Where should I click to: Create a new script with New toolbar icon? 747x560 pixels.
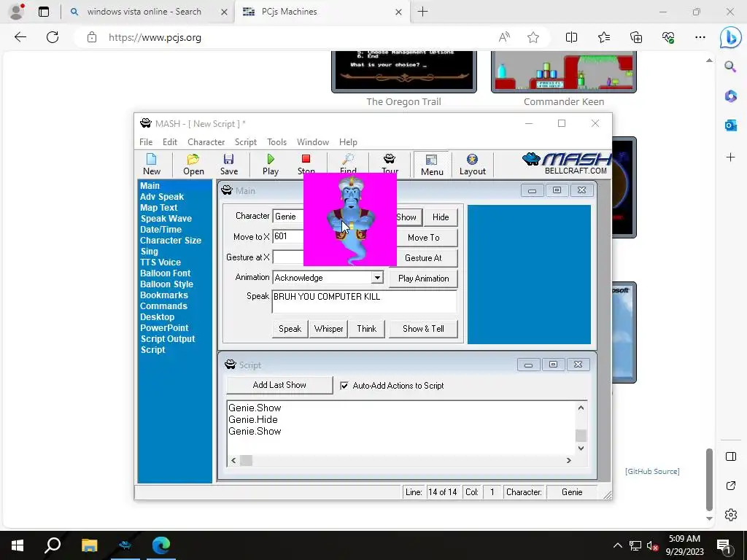point(152,164)
